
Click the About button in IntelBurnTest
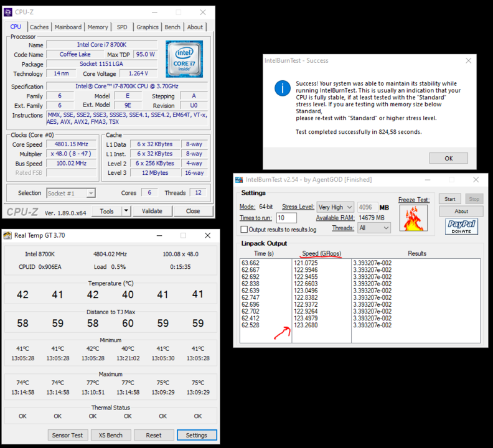point(461,212)
